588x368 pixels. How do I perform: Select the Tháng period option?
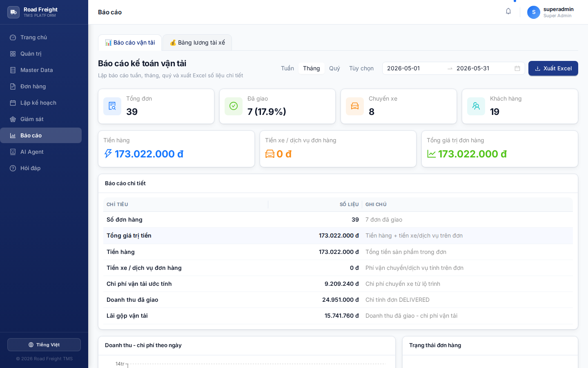click(312, 68)
